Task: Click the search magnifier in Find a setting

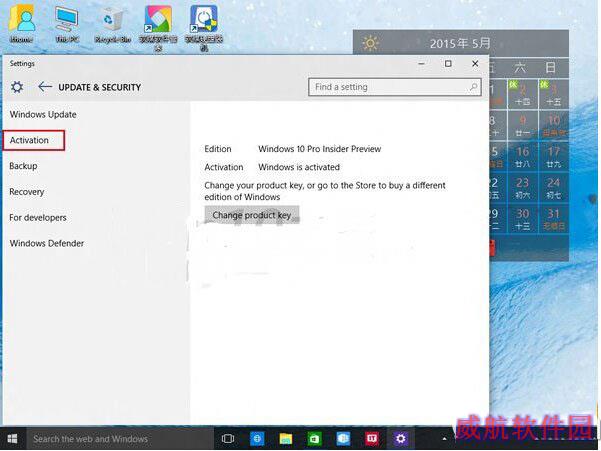Action: coord(474,87)
